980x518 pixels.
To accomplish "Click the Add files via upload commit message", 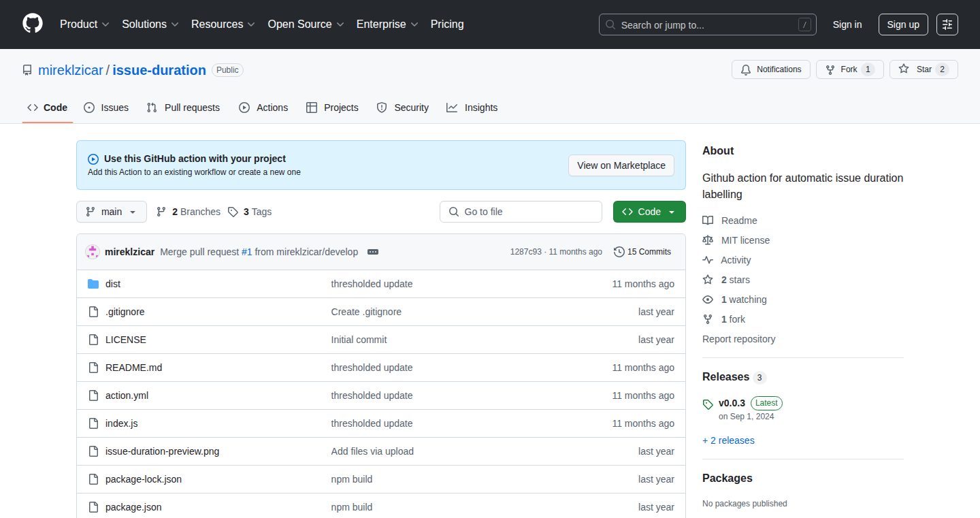I will click(372, 451).
